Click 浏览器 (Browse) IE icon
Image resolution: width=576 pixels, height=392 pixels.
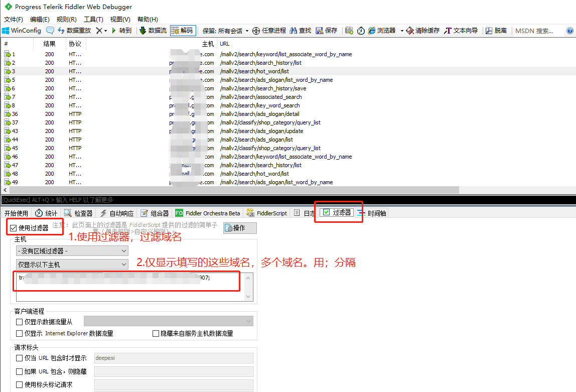click(372, 31)
